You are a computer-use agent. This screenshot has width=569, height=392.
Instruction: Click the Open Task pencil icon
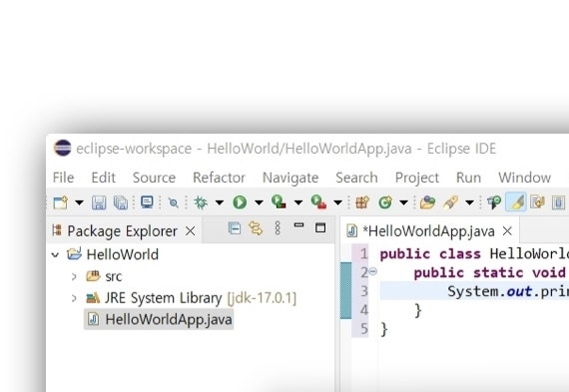[450, 202]
